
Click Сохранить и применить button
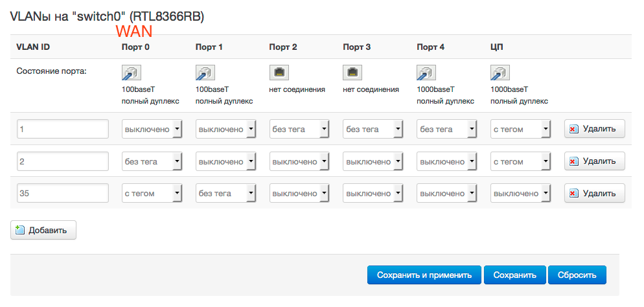coord(424,275)
